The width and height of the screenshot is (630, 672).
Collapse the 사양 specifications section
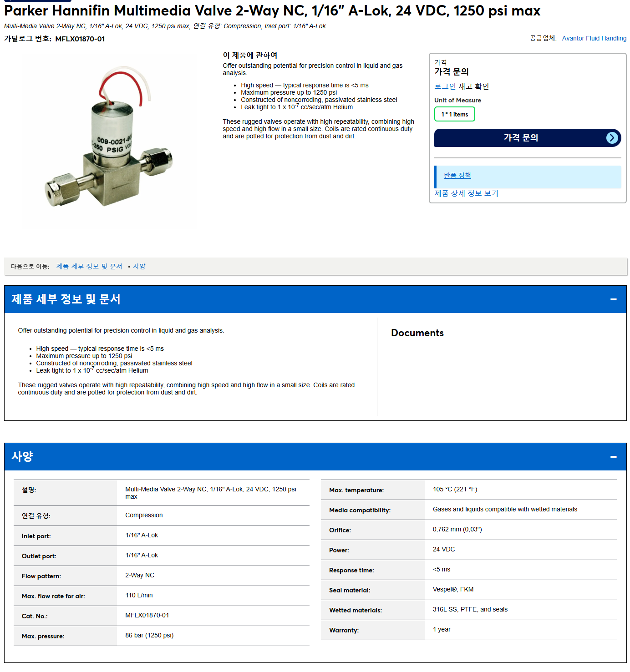(x=613, y=457)
